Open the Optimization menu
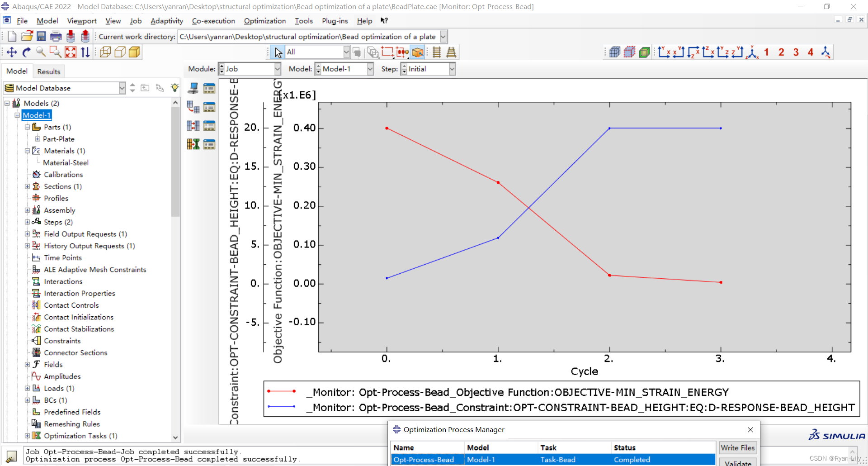Image resolution: width=868 pixels, height=466 pixels. (x=265, y=21)
